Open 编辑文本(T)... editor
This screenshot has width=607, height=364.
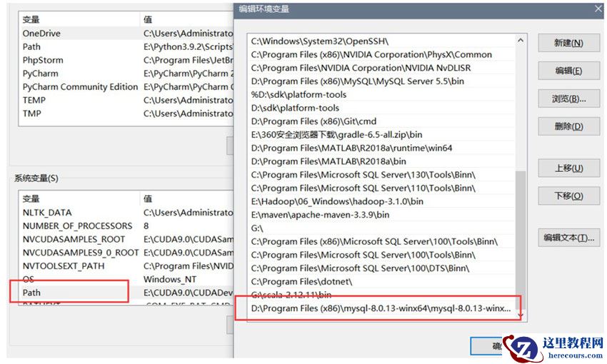click(568, 238)
